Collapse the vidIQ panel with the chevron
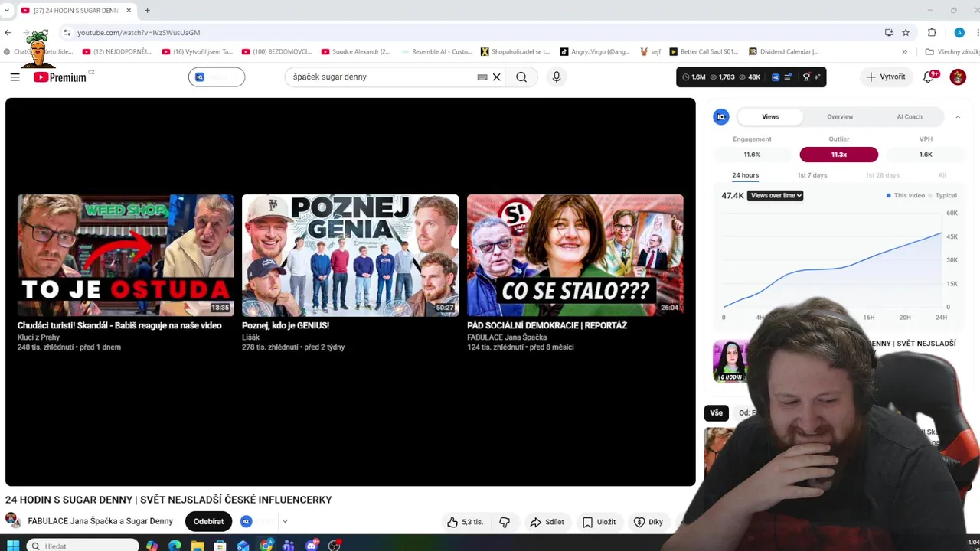 [958, 116]
